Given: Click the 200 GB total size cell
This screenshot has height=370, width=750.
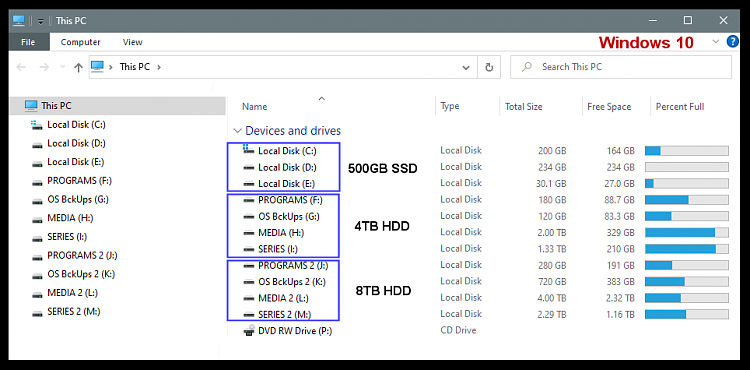Looking at the screenshot, I should (552, 151).
